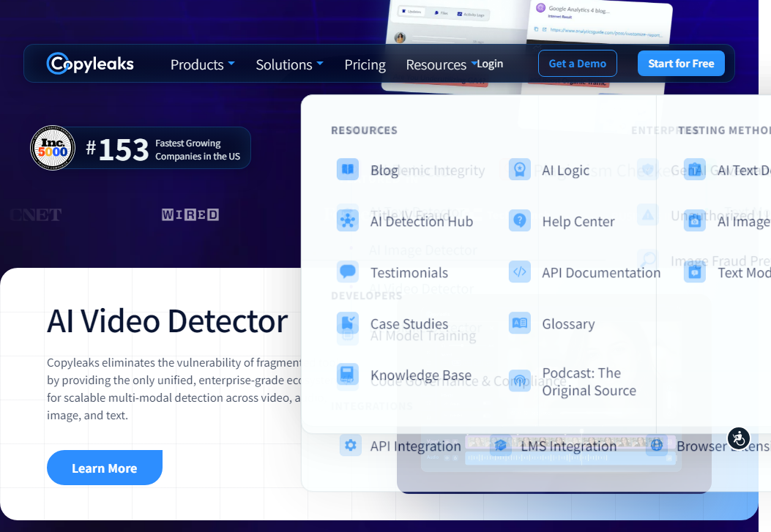
Task: Collapse the Resources dropdown
Action: (x=441, y=64)
